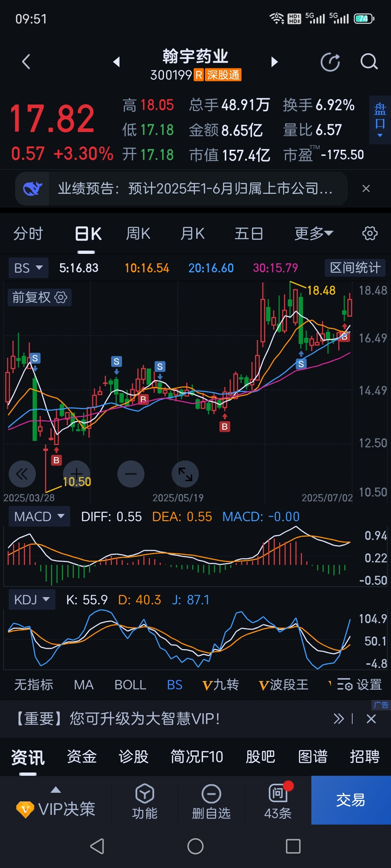Tap the 换手 6.92% value

click(x=335, y=105)
